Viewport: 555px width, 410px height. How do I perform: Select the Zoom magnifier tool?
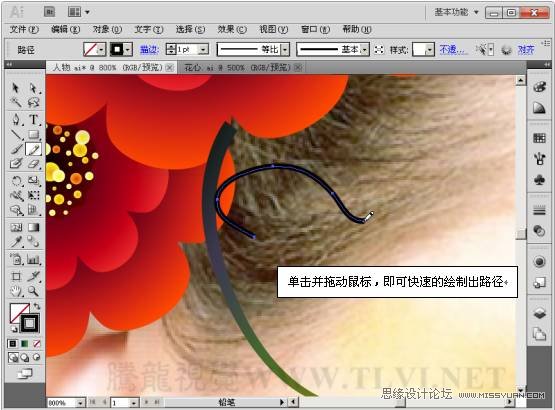coord(34,291)
